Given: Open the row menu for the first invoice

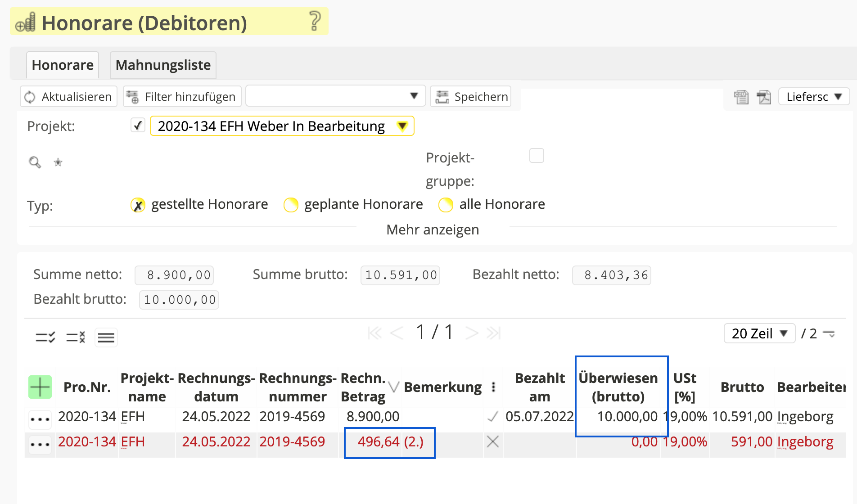Looking at the screenshot, I should click(40, 419).
